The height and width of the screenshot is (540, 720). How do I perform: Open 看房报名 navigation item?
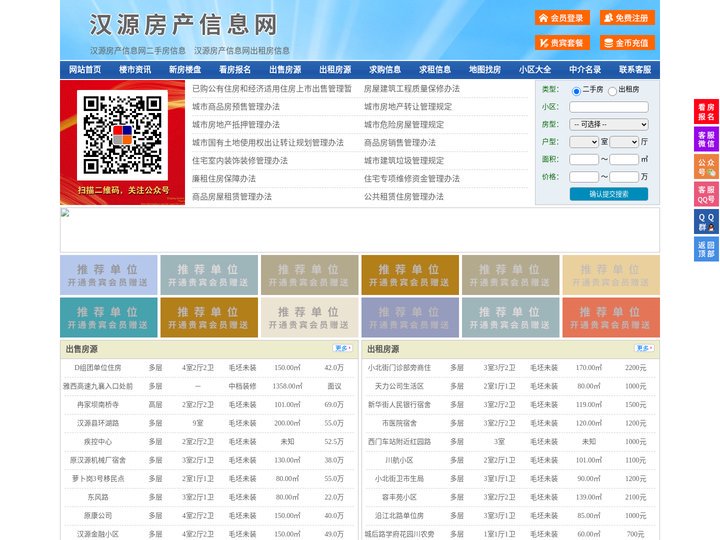pos(235,70)
